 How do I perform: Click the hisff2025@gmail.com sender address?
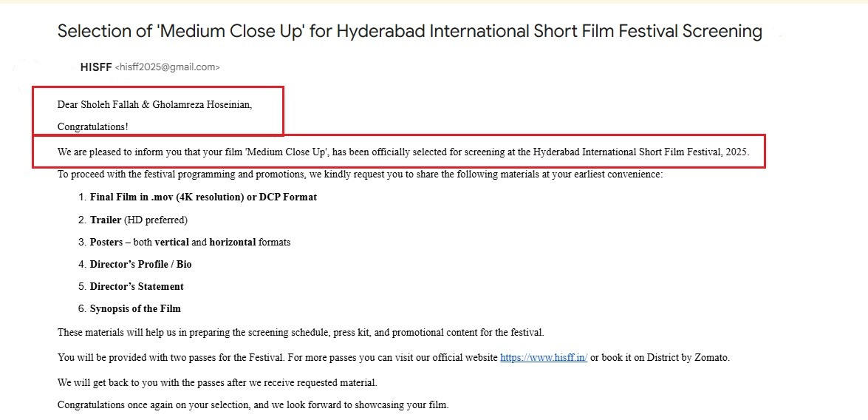(x=168, y=67)
